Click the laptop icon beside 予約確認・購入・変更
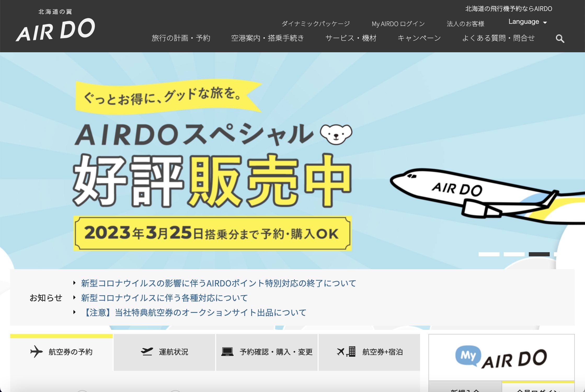The height and width of the screenshot is (392, 585). point(227,351)
